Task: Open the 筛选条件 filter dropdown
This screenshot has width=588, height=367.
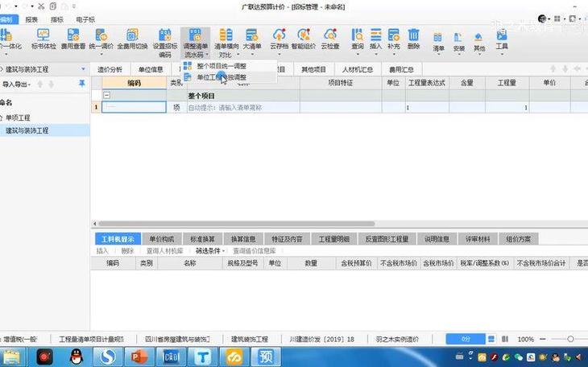Action: (209, 251)
